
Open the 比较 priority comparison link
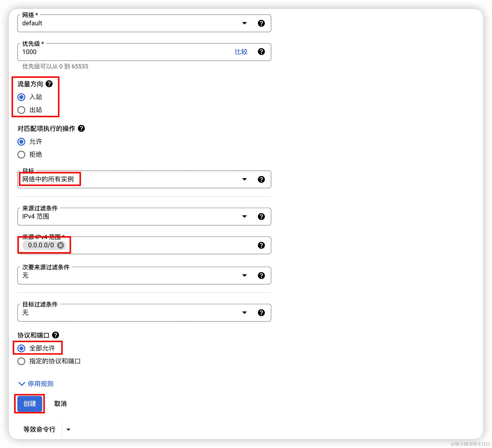point(241,52)
